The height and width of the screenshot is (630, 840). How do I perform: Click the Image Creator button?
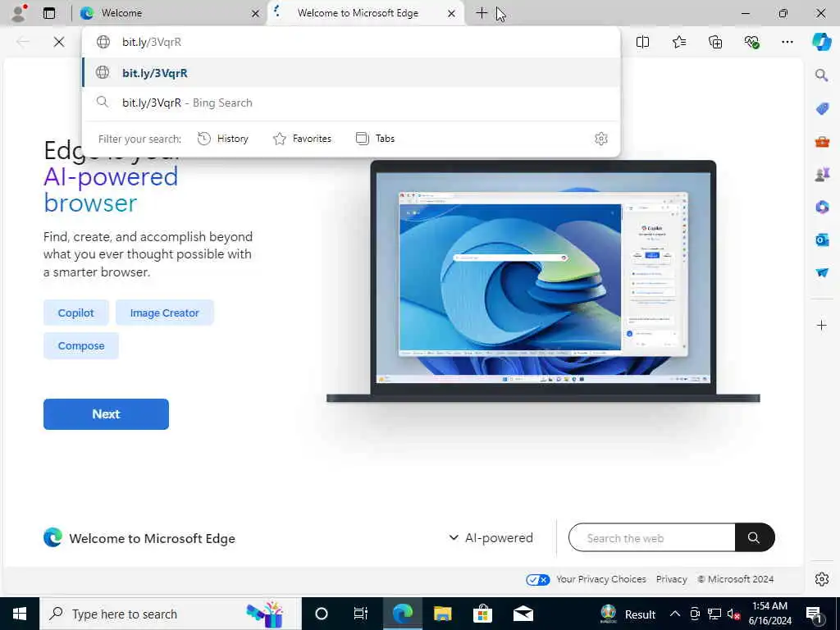click(164, 313)
